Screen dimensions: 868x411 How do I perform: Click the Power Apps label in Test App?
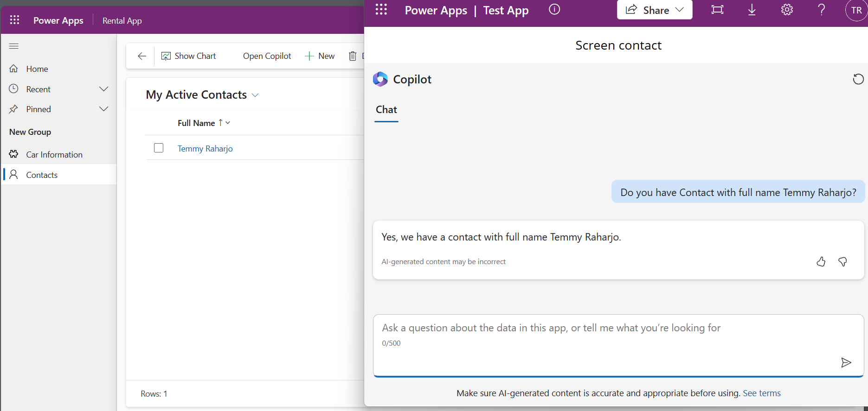(436, 11)
